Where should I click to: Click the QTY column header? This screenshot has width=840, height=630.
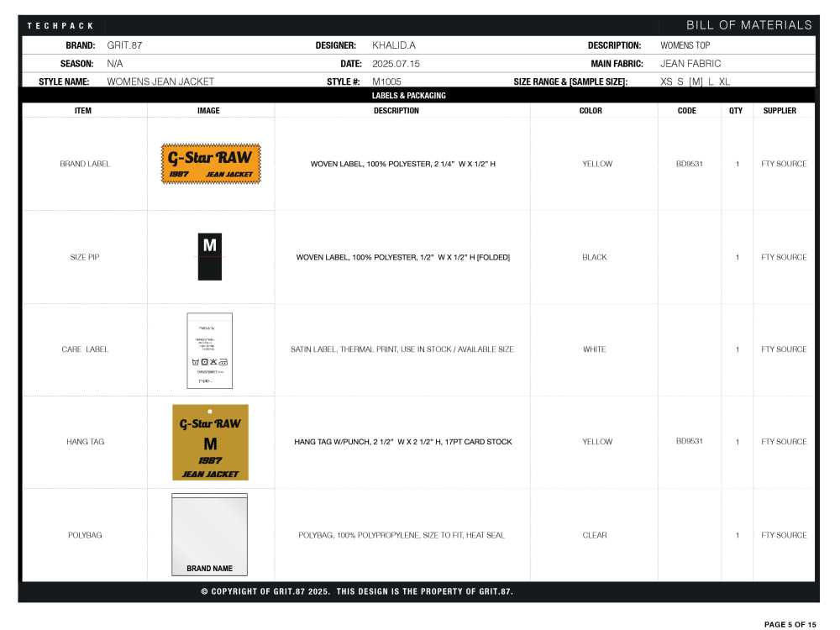point(736,110)
